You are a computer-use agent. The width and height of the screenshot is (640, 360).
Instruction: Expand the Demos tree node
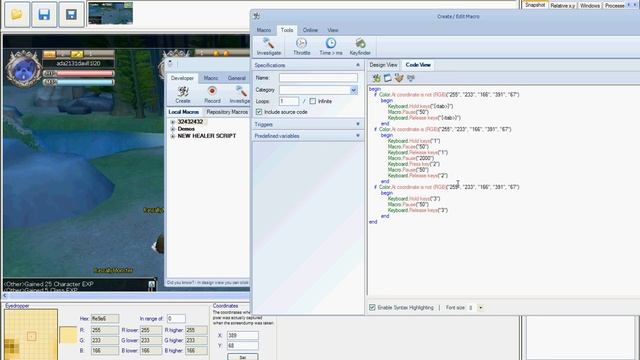coord(173,129)
